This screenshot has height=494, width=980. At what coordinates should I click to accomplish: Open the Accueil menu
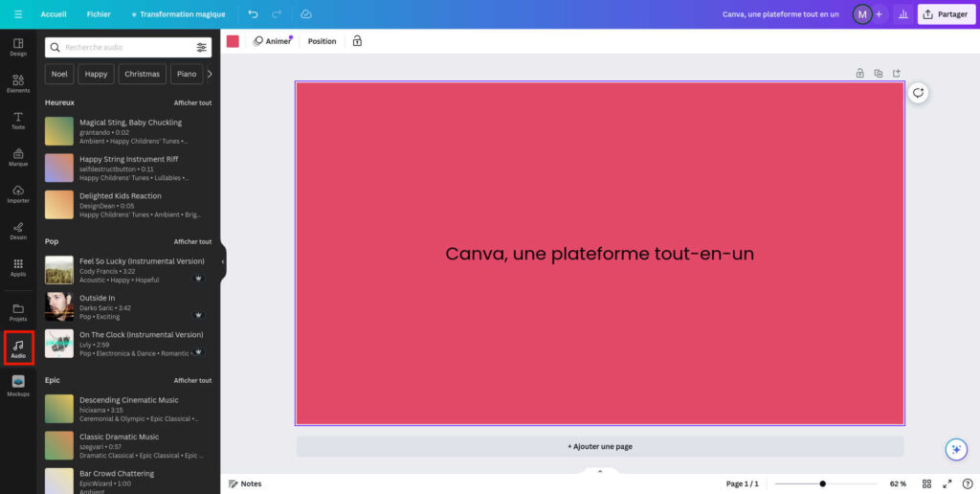pyautogui.click(x=54, y=13)
